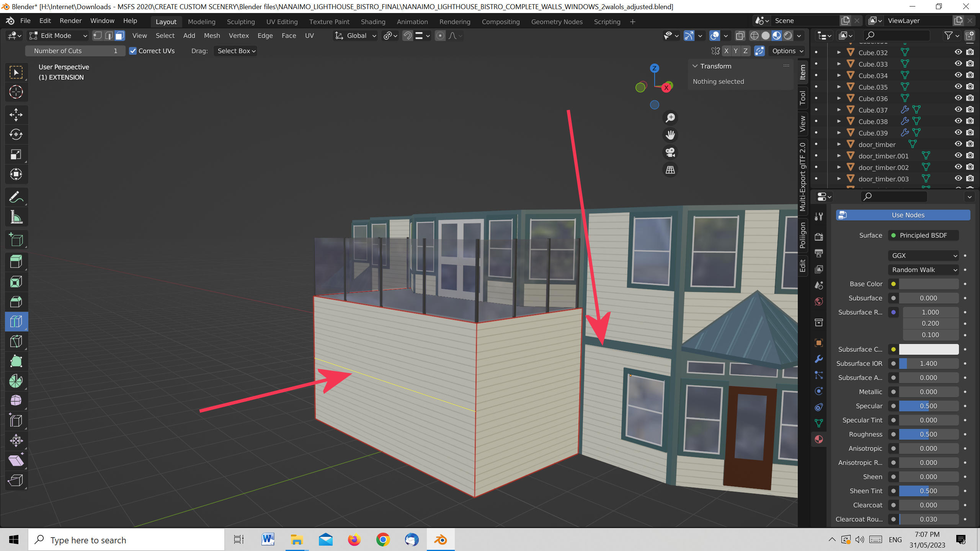
Task: Select the Poly Build tool
Action: (16, 361)
